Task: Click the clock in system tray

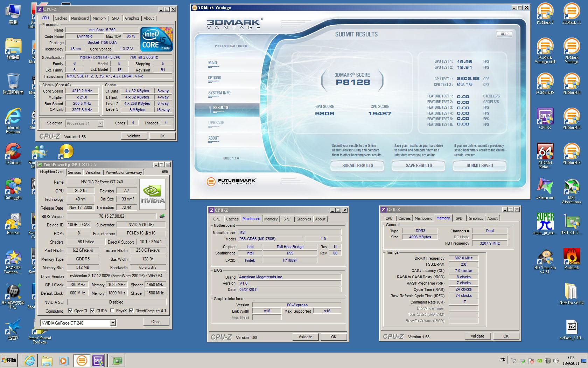Action: click(x=571, y=360)
